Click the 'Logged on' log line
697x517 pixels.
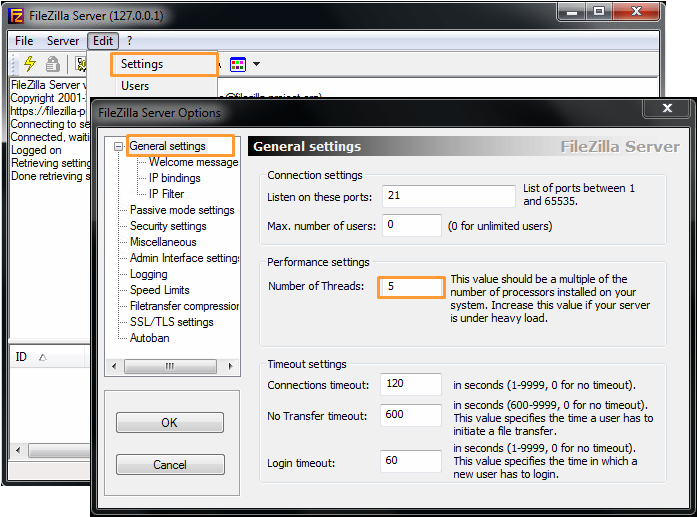click(x=36, y=150)
